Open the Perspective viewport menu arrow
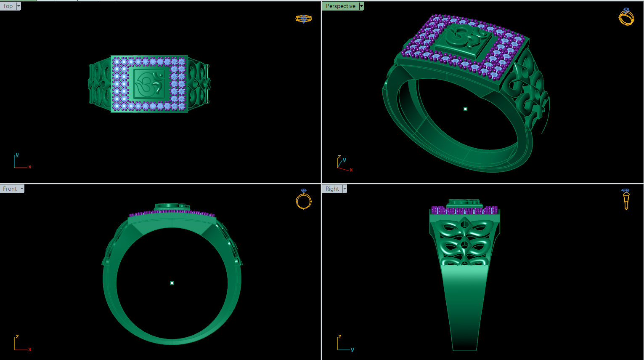Screen dimensions: 644x360 (361, 6)
